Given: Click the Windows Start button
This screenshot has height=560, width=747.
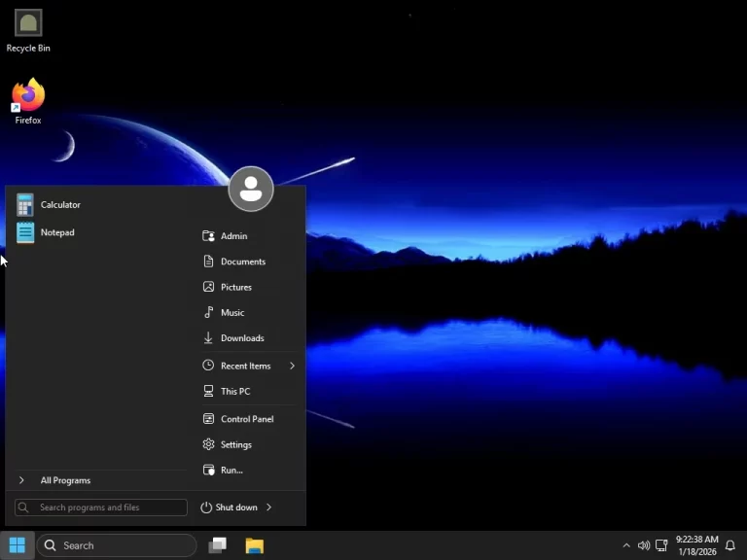Looking at the screenshot, I should click(x=17, y=545).
